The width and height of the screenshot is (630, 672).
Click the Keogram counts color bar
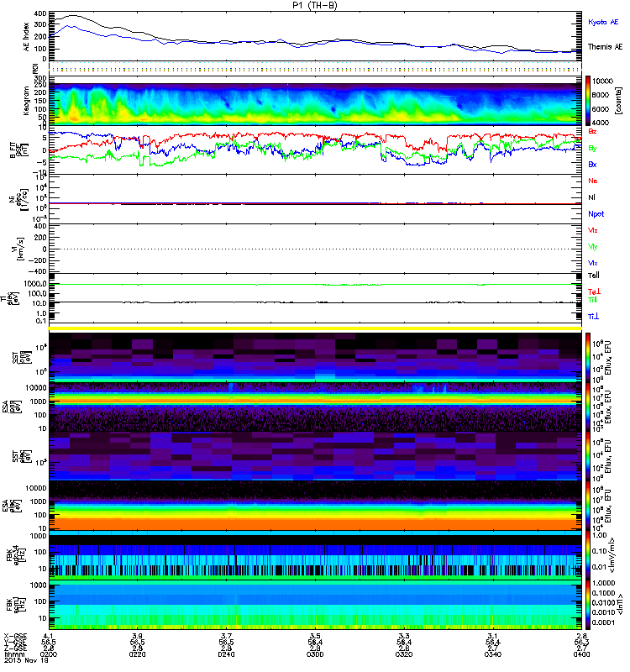tap(588, 101)
